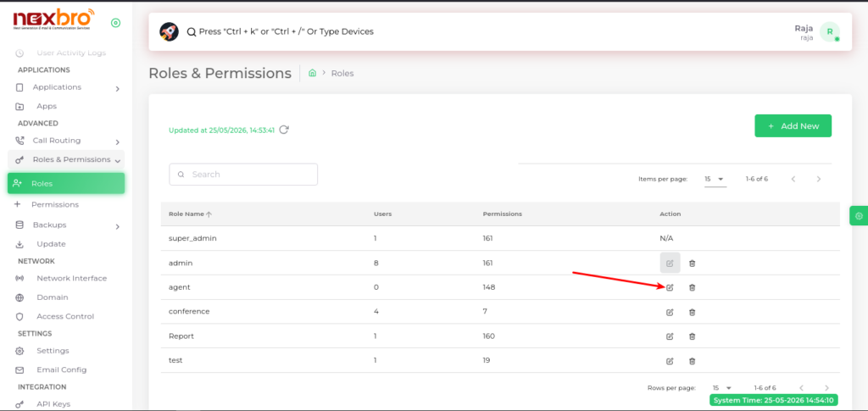Click the Roles breadcrumb link

(342, 73)
